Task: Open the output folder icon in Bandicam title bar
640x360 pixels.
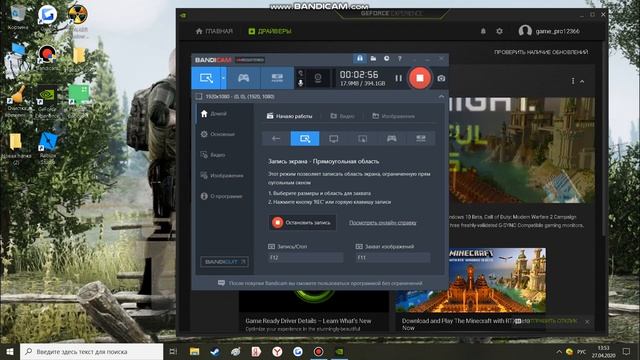Action: (x=373, y=59)
